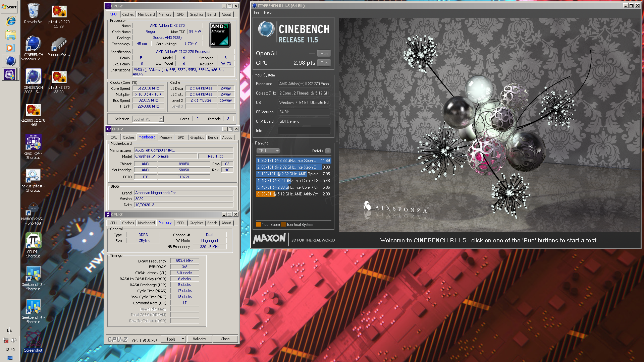Open About tab in top CPU-Z window
The image size is (644, 362).
click(x=226, y=14)
